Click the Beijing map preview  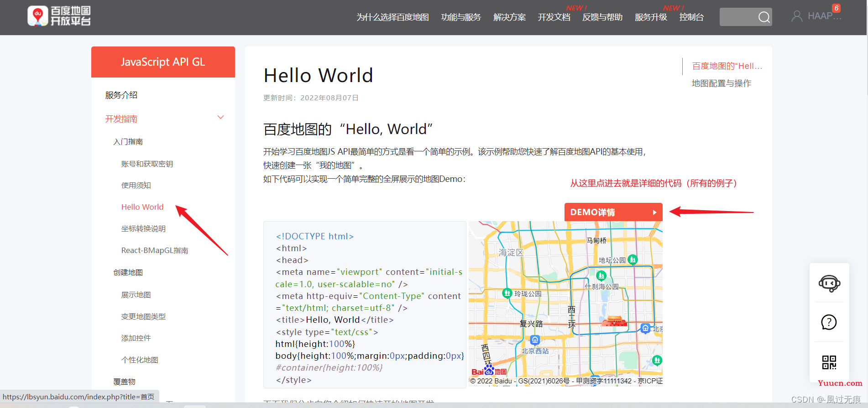tap(565, 304)
